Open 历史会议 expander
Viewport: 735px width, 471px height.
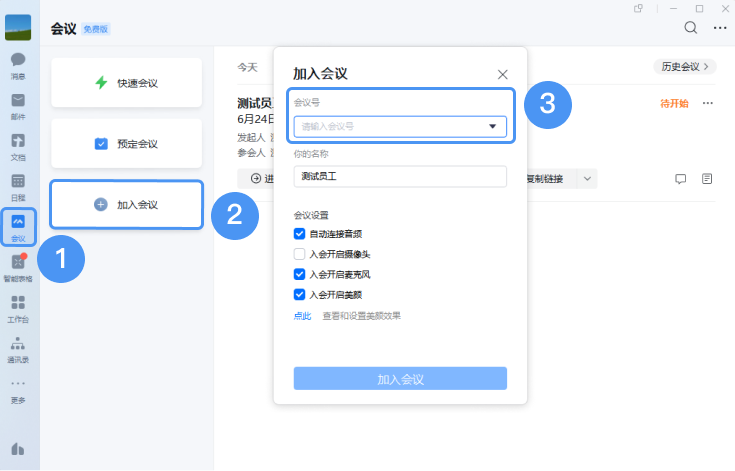686,67
